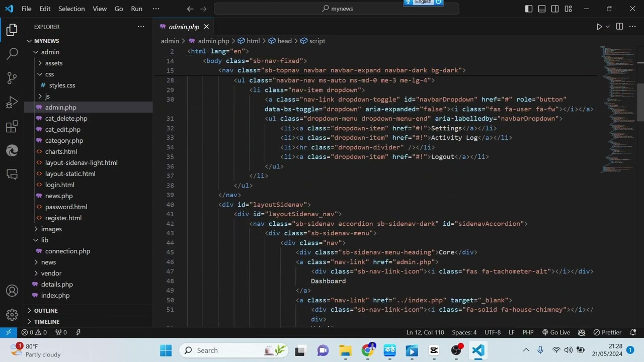Open index.php file

(89, 295)
